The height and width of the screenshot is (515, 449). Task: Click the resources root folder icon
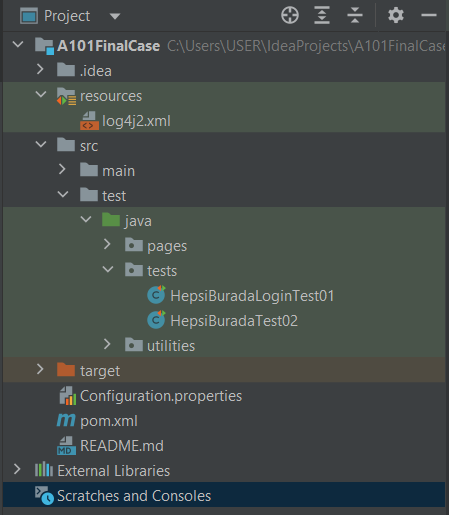click(66, 96)
